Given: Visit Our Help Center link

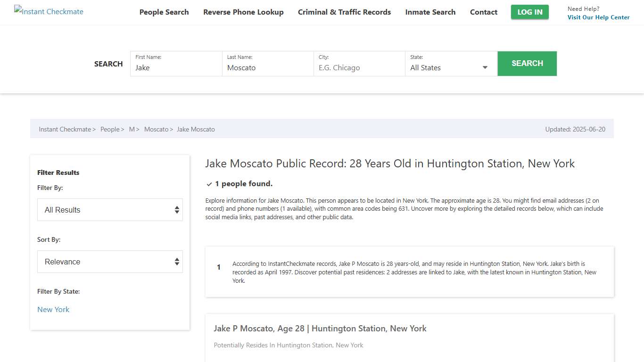Looking at the screenshot, I should click(598, 17).
